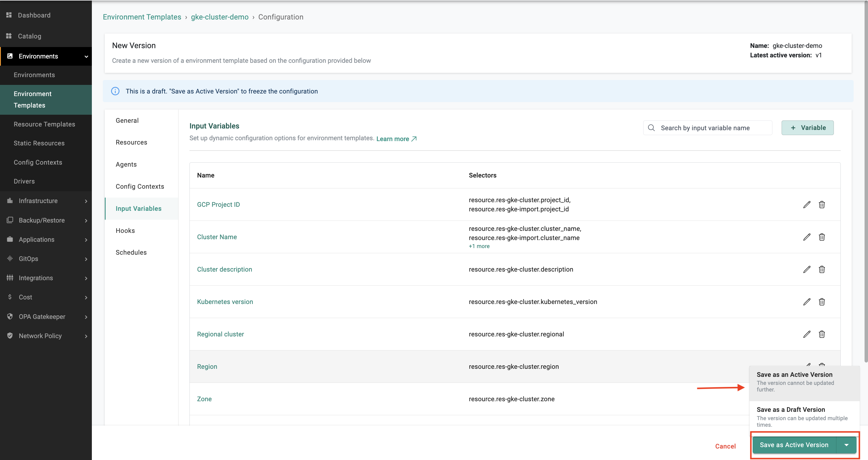
Task: Show +1 more selectors for Cluster Name
Action: coord(479,246)
